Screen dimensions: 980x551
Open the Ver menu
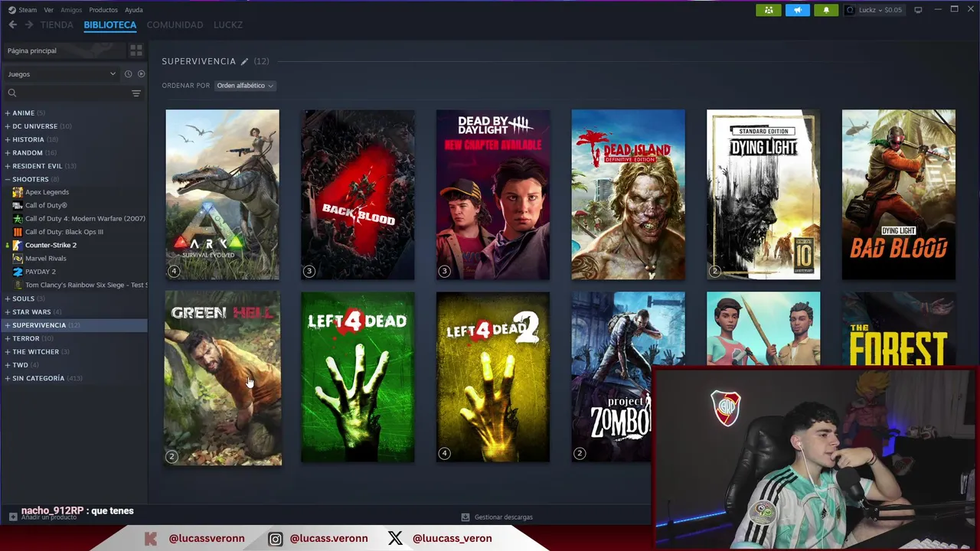point(49,10)
